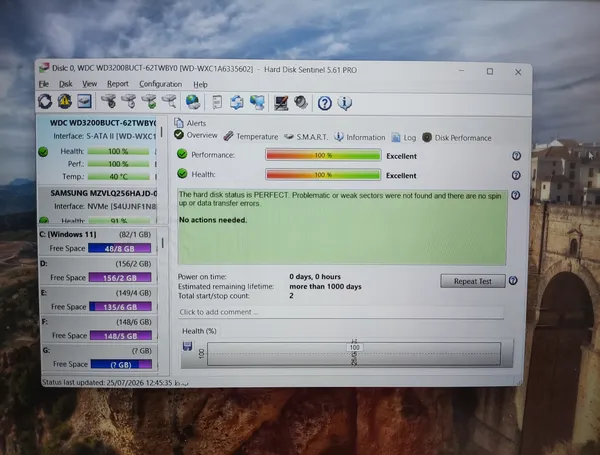Click the disk with magnifier toolbar icon

[169, 101]
